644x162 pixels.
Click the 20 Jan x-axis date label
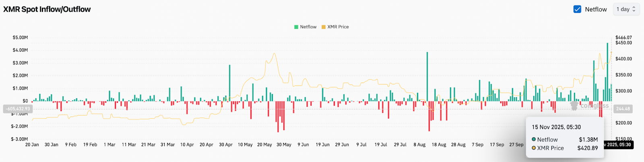point(32,145)
